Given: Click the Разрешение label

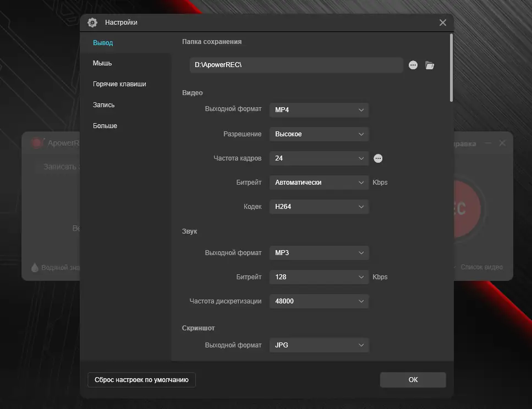Looking at the screenshot, I should point(242,134).
